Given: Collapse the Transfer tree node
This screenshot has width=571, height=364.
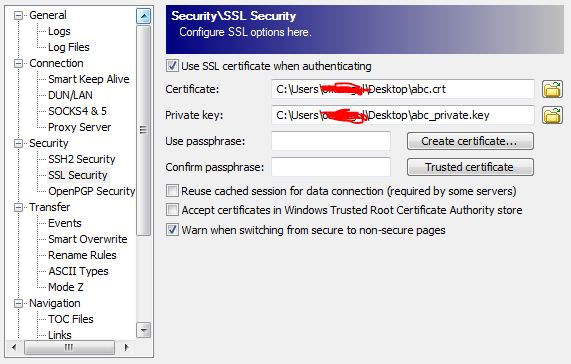Looking at the screenshot, I should click(x=18, y=207).
